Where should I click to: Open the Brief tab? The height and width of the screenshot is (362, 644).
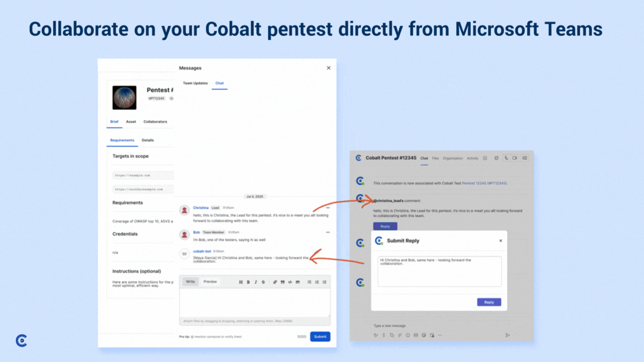point(114,122)
